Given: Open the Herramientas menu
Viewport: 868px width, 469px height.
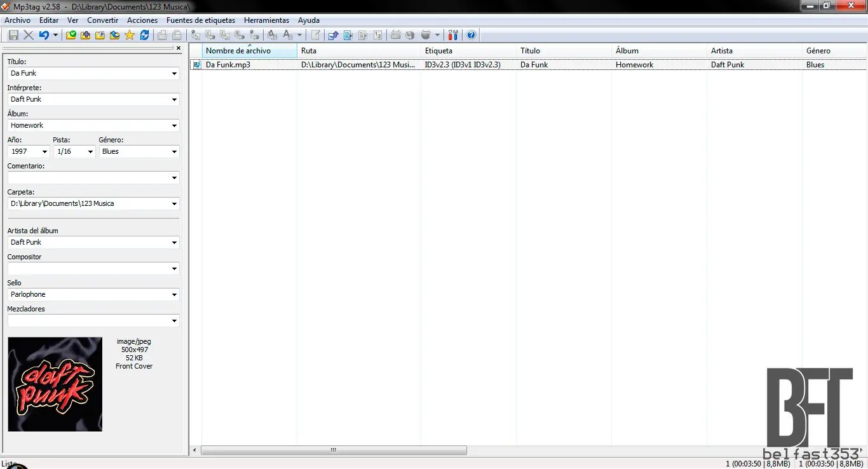Looking at the screenshot, I should (266, 20).
